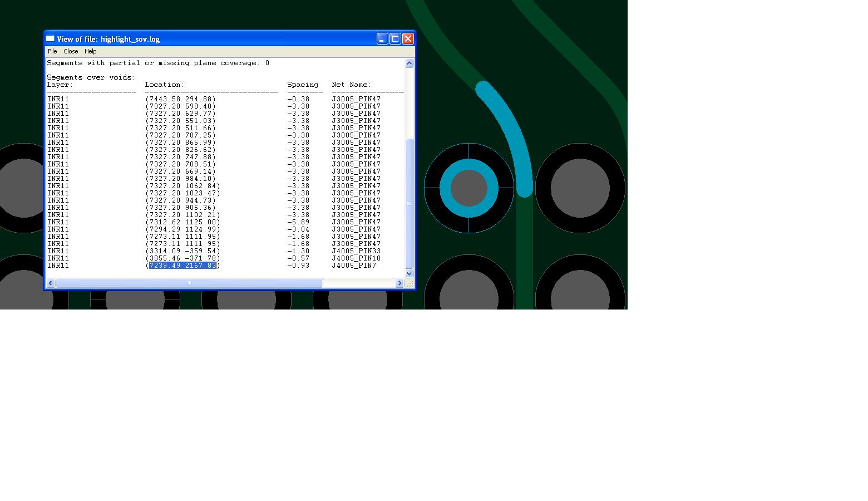Image resolution: width=868 pixels, height=501 pixels.
Task: Open the File menu
Action: click(x=52, y=51)
